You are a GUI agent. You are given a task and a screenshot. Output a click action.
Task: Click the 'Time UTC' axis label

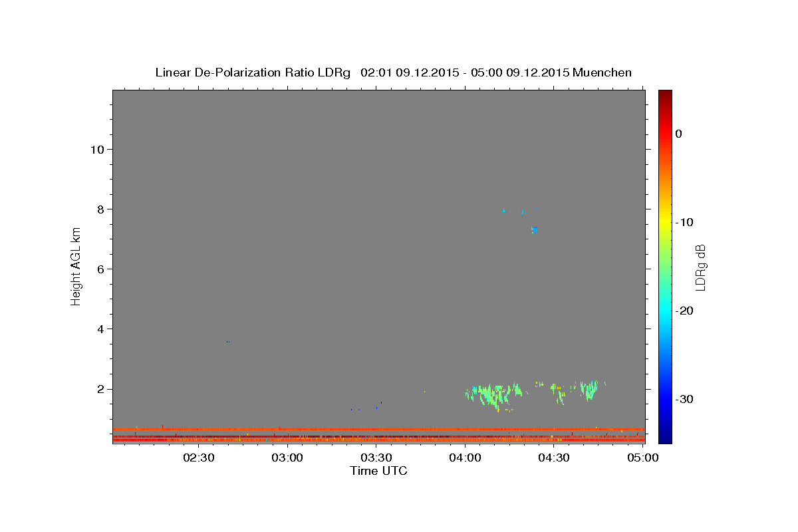[378, 471]
